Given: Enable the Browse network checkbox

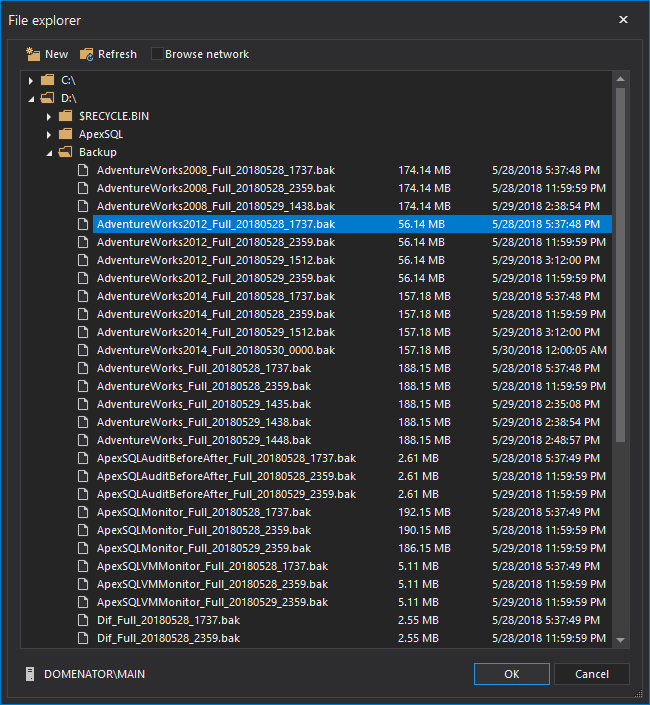Looking at the screenshot, I should (x=157, y=54).
